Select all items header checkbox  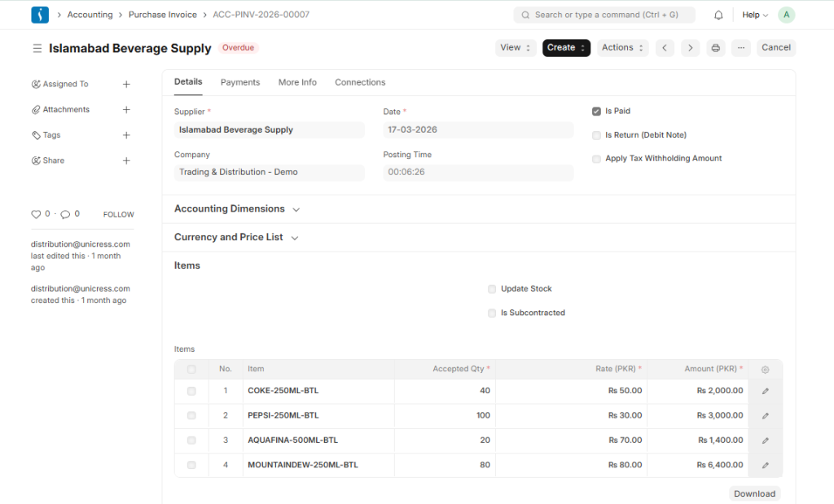pos(191,370)
